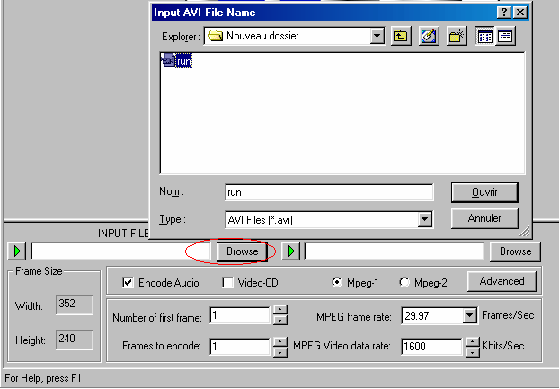This screenshot has height=389, width=560.
Task: Click the view desktop icon in dialog
Action: point(429,36)
